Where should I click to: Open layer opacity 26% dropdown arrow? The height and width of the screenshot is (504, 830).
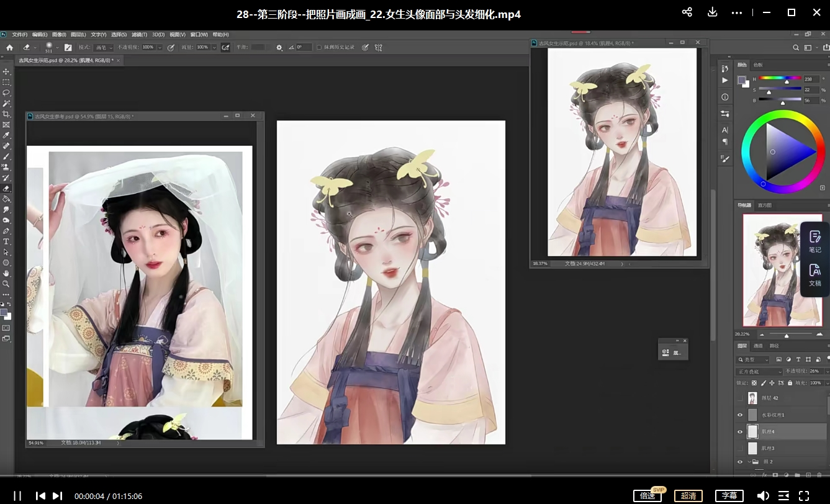tap(826, 371)
